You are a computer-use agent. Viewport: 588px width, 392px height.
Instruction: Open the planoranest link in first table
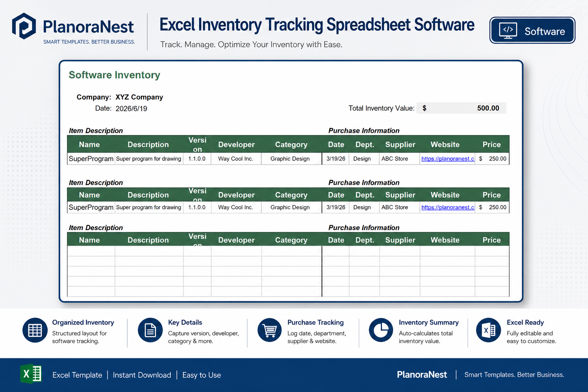[448, 158]
